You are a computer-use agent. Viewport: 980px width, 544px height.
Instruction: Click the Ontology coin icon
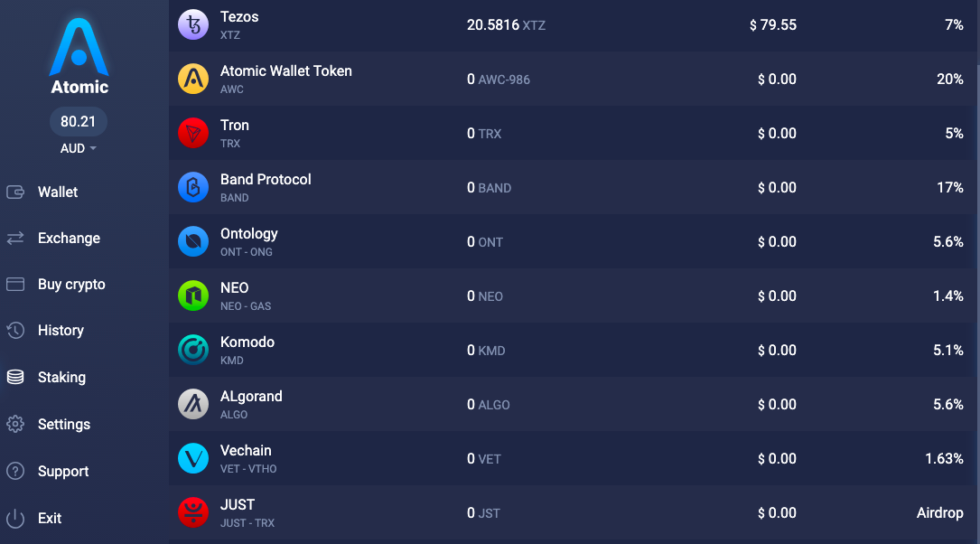click(x=193, y=242)
